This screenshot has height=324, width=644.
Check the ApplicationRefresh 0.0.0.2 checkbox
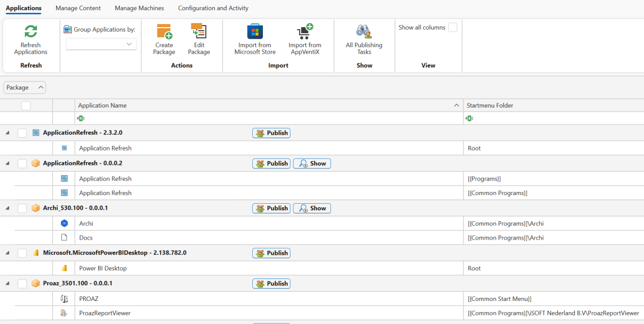click(22, 164)
